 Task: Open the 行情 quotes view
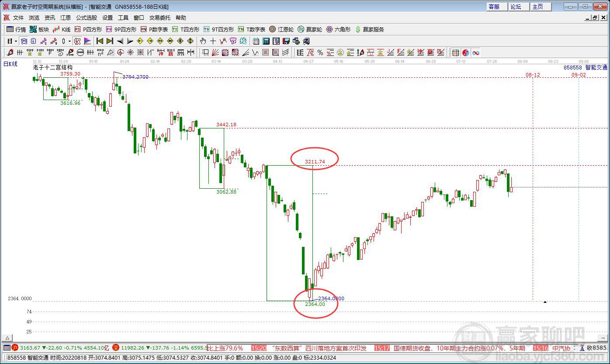16,29
